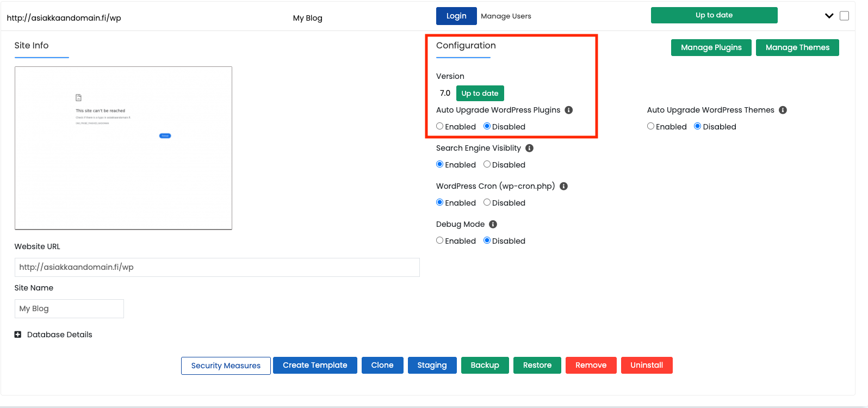Enable Auto Upgrade WordPress Plugins
The width and height of the screenshot is (868, 408).
coord(440,126)
